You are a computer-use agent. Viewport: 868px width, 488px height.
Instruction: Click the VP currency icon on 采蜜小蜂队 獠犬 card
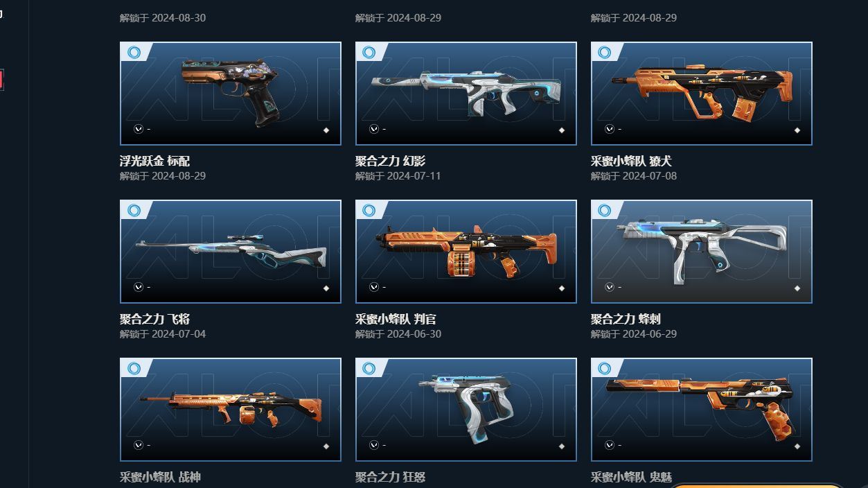[610, 129]
